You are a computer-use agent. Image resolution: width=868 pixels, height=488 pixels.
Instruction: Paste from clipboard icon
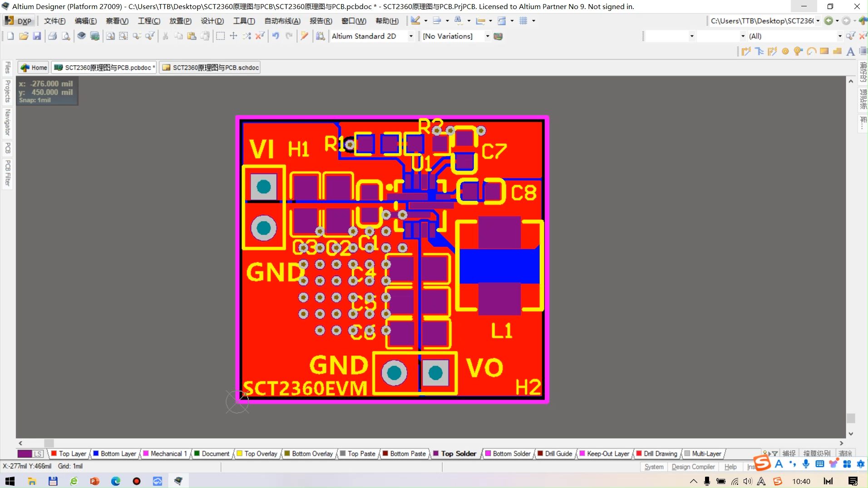(x=192, y=36)
